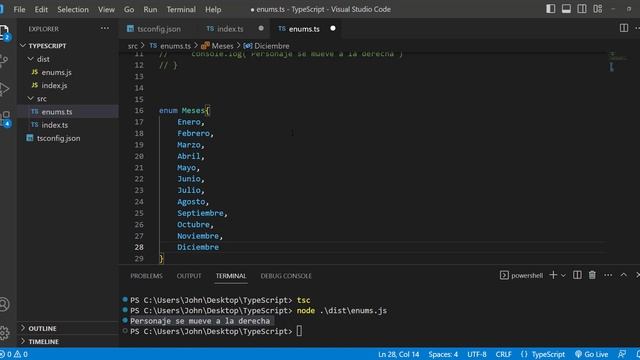Image resolution: width=640 pixels, height=360 pixels.
Task: Split the terminal pane
Action: [x=577, y=275]
